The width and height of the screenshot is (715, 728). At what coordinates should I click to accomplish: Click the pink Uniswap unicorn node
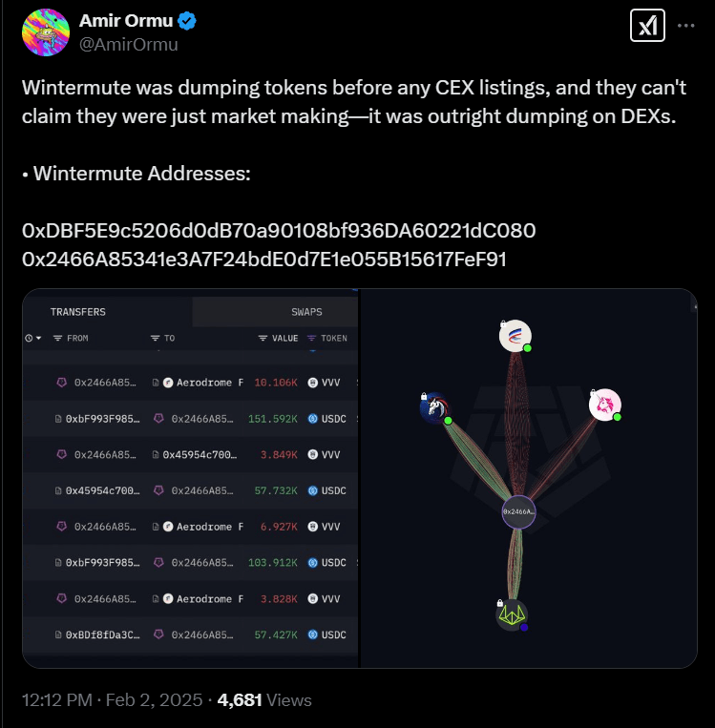coord(604,406)
